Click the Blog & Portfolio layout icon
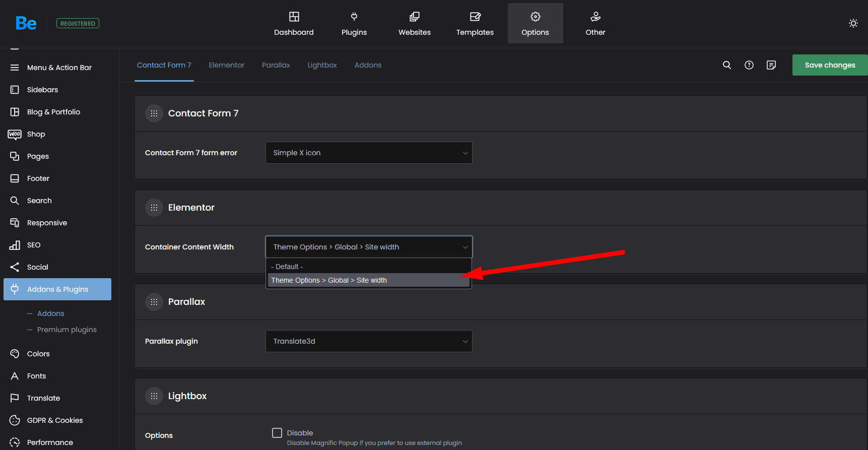The width and height of the screenshot is (868, 450). pos(15,112)
